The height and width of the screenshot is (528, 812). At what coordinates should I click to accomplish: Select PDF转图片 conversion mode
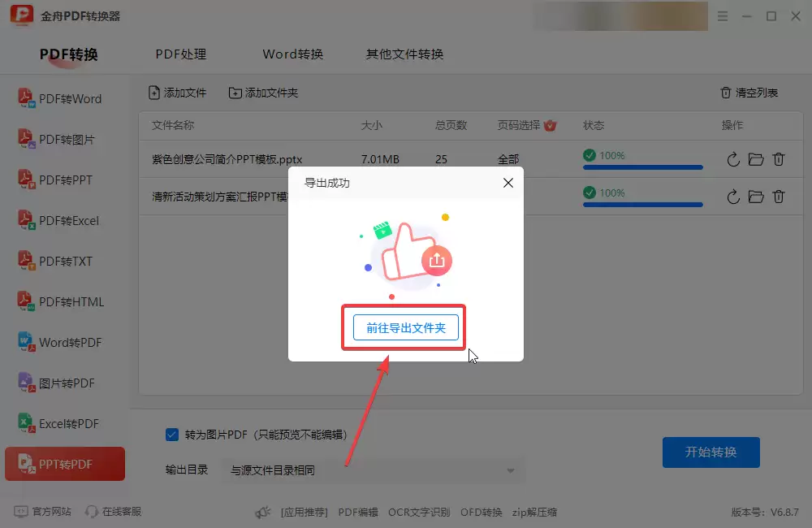click(x=63, y=139)
